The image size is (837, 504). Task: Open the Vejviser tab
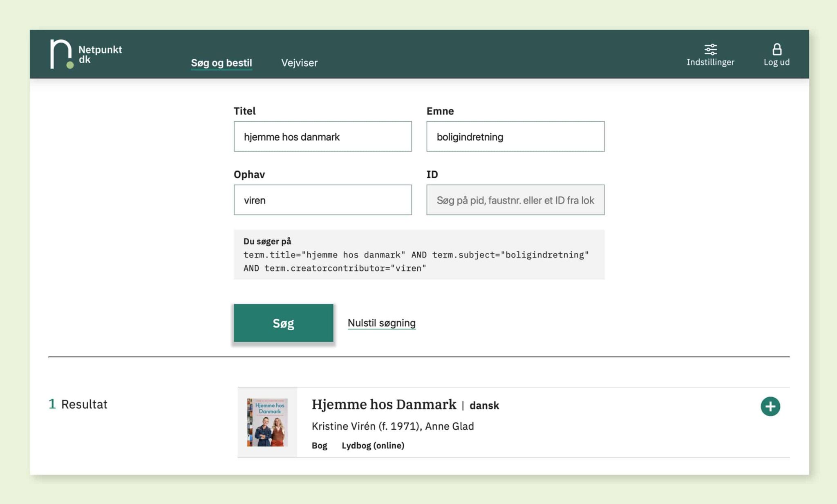coord(299,63)
